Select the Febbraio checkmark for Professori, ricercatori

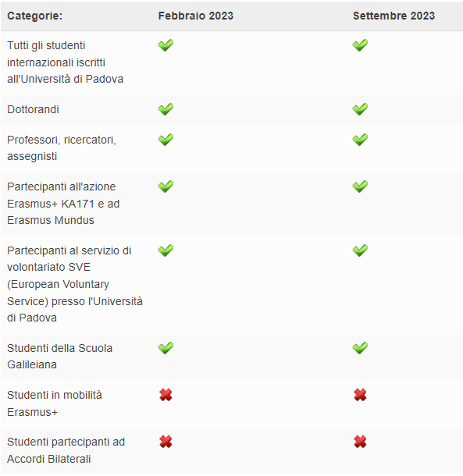coord(166,140)
